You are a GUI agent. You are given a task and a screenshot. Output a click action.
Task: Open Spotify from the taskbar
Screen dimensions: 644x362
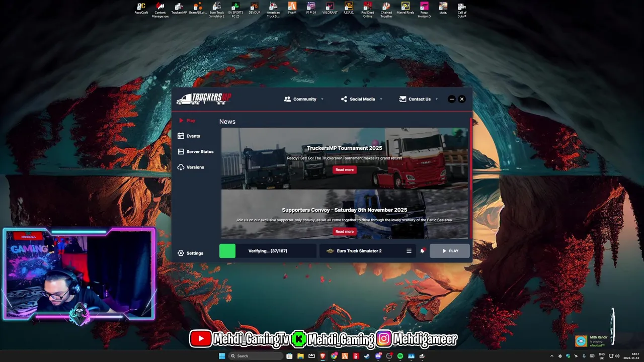(400, 356)
